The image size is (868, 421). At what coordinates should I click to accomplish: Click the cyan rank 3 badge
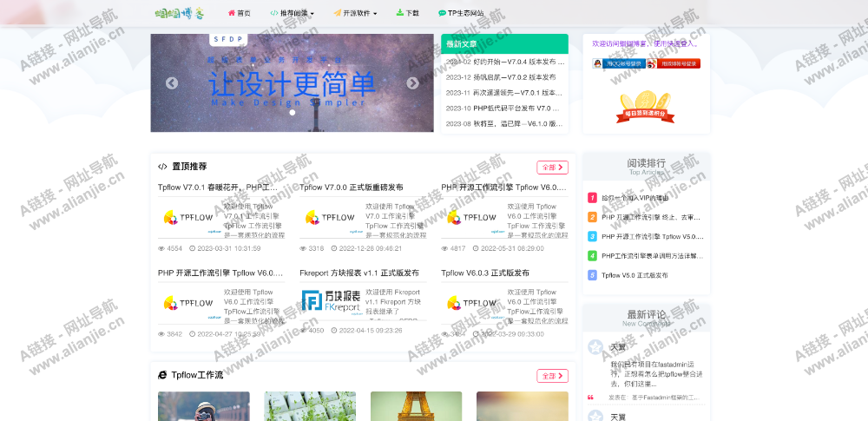pyautogui.click(x=592, y=236)
